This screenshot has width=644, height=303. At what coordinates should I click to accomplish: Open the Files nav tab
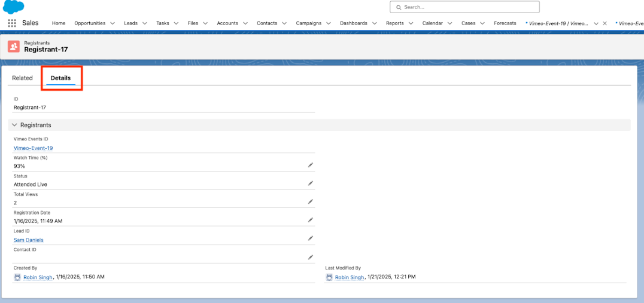(193, 23)
